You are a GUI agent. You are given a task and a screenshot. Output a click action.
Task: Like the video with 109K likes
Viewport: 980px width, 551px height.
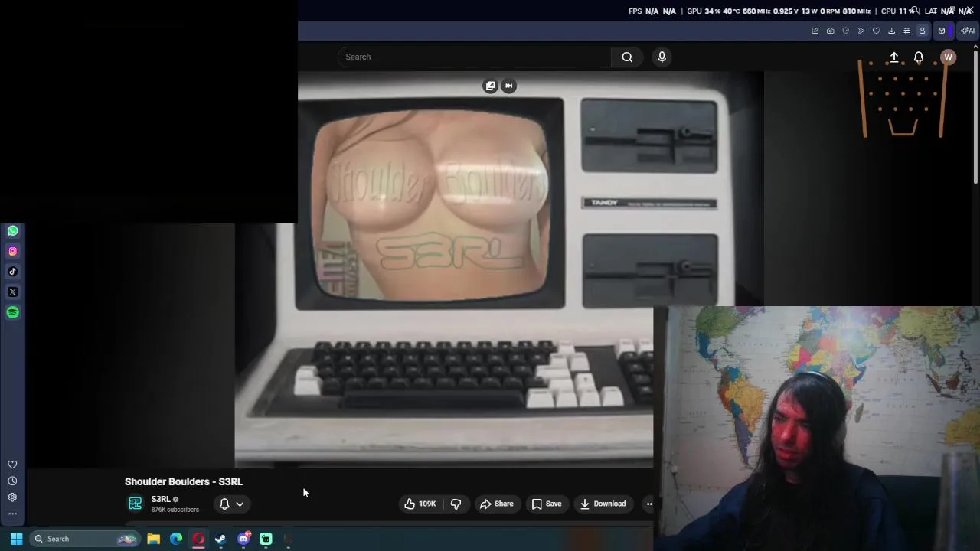(x=420, y=504)
